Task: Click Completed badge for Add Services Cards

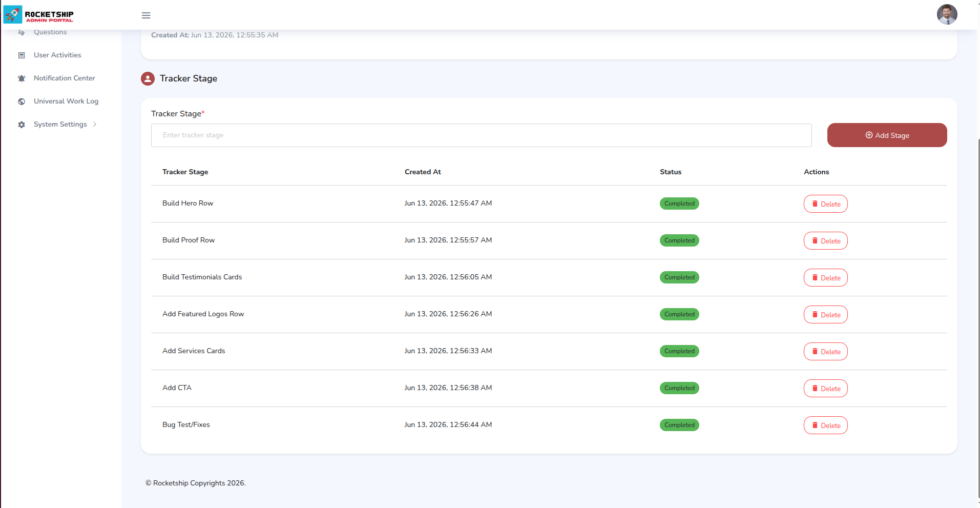Action: (679, 351)
